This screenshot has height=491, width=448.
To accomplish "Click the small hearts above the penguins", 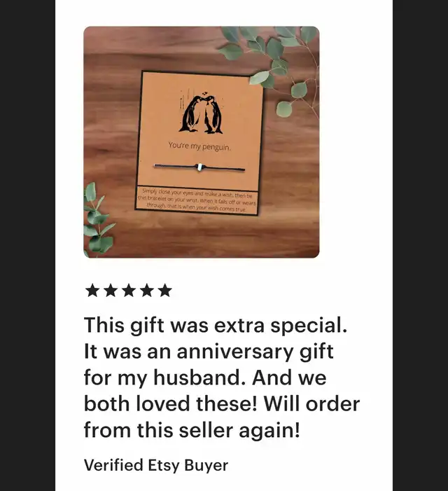I will [205, 92].
